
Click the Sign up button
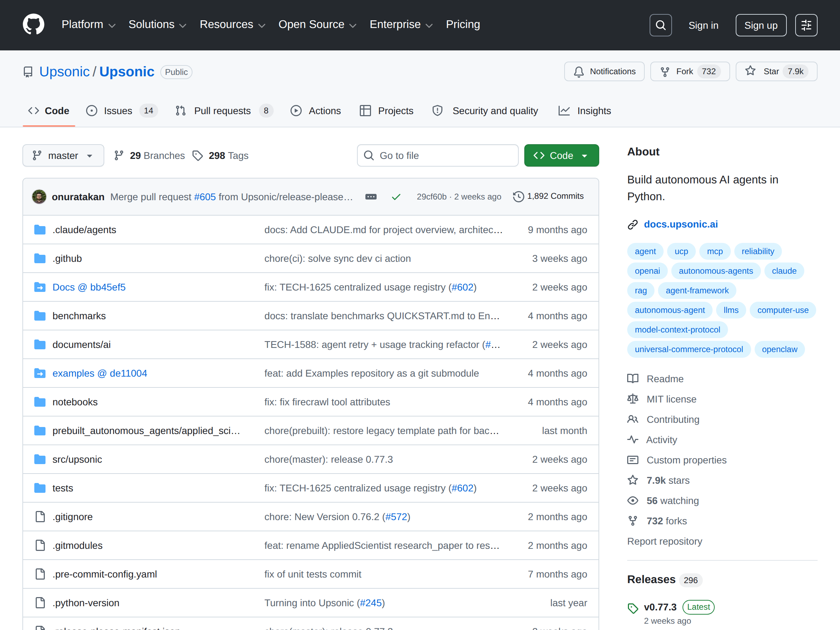coord(761,25)
